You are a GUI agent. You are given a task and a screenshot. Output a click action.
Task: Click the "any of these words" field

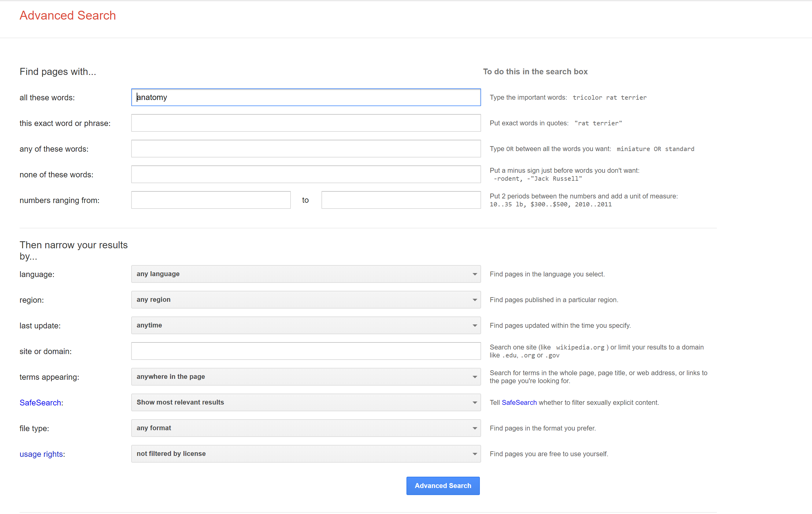click(306, 148)
